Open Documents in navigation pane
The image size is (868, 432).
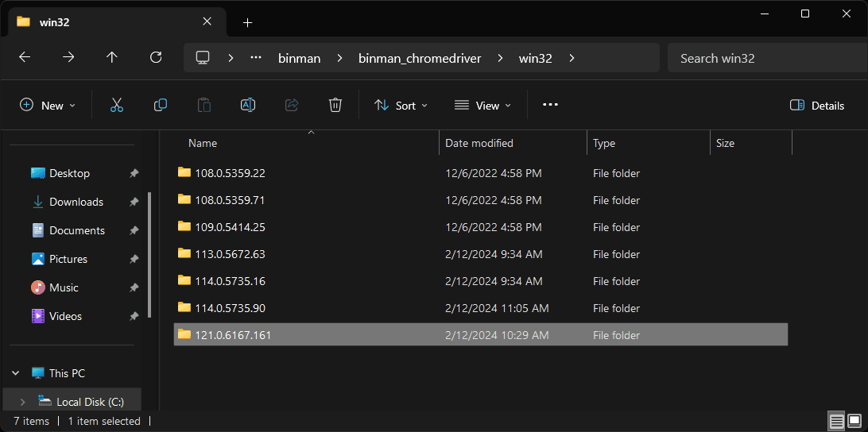coord(77,230)
